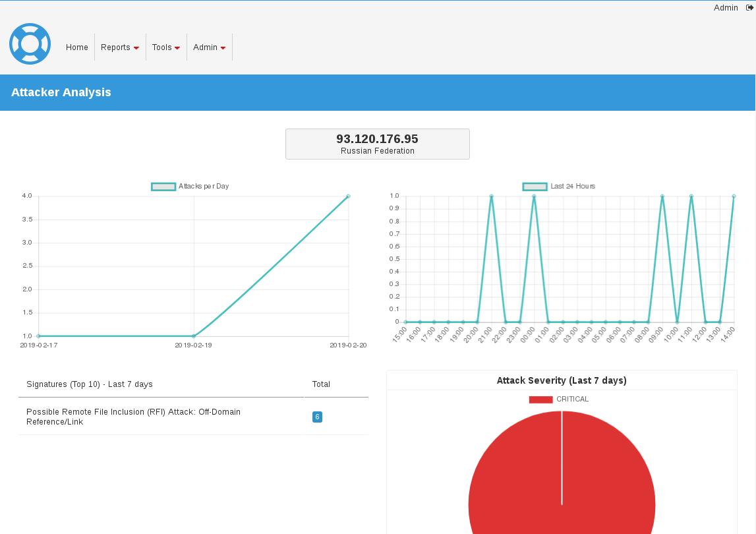The height and width of the screenshot is (534, 756).
Task: Toggle the Attacks per Day legend swatch
Action: tap(163, 186)
